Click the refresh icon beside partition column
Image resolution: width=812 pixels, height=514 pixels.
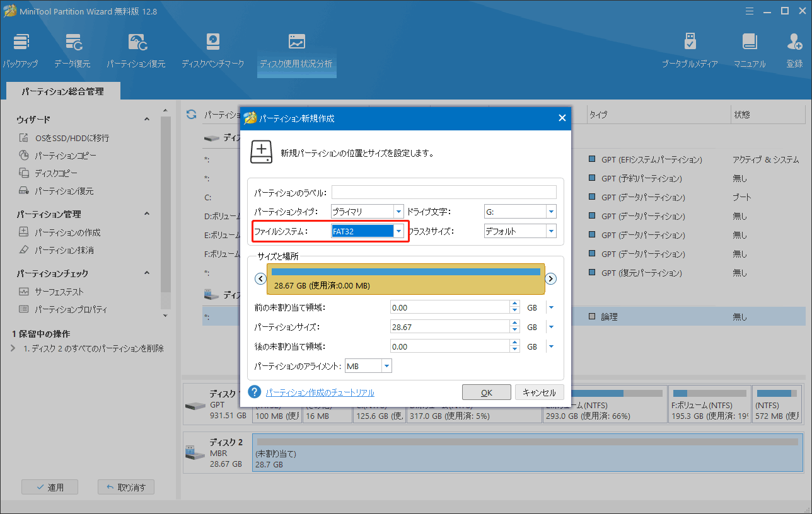(x=191, y=115)
